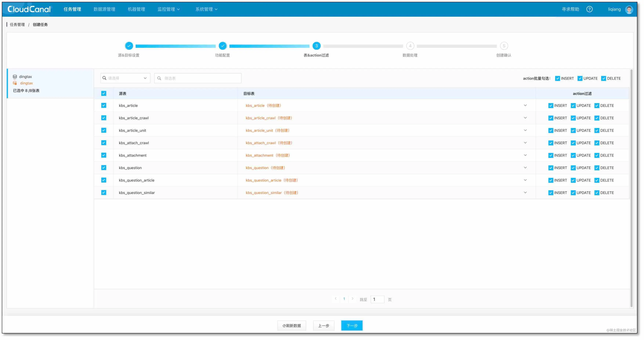The width and height of the screenshot is (644, 340).
Task: Toggle batch INSERT action checkbox
Action: 557,78
